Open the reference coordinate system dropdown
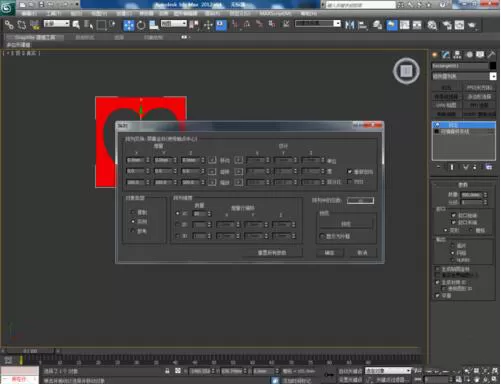501x384 pixels. tap(174, 24)
